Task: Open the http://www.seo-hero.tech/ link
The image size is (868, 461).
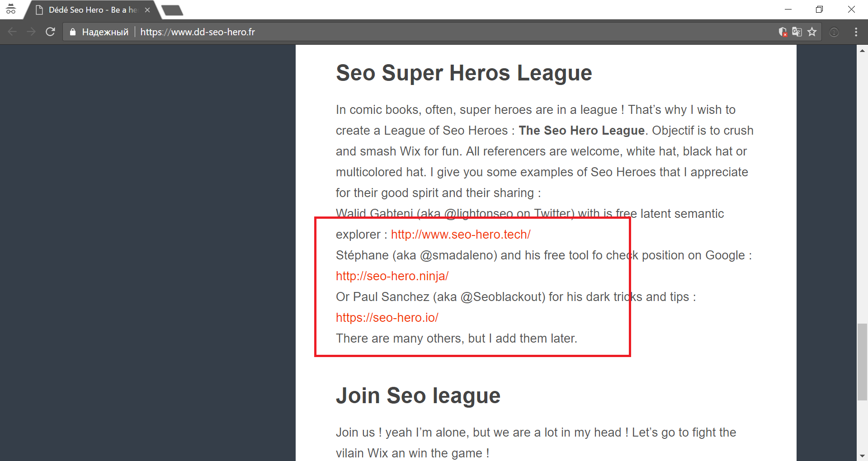Action: (461, 234)
